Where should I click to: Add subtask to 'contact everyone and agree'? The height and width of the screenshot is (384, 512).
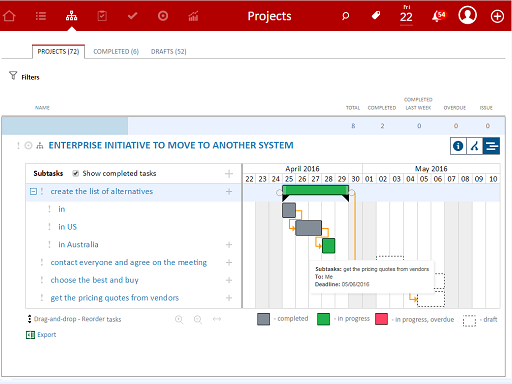(229, 262)
